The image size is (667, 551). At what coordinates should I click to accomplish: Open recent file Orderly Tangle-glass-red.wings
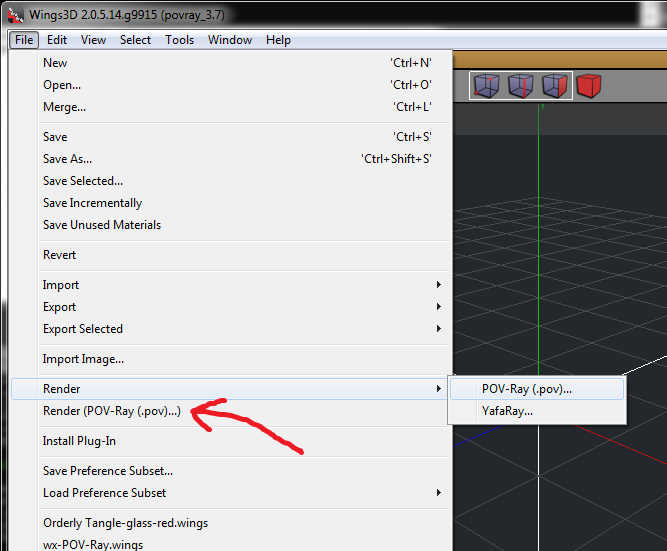tap(231, 523)
